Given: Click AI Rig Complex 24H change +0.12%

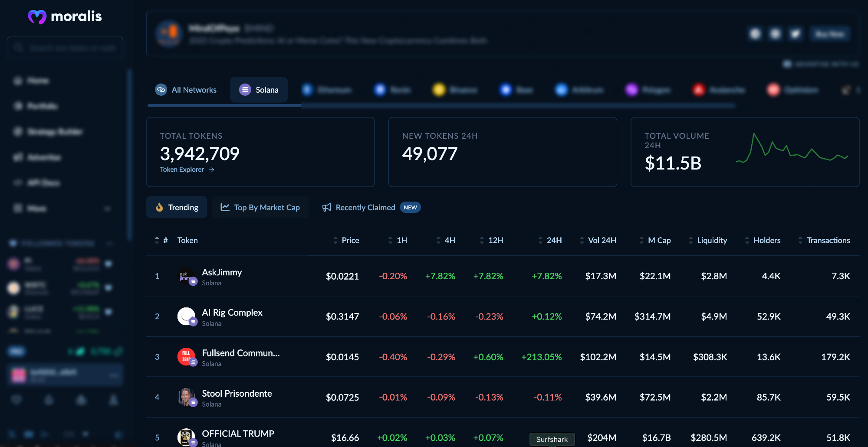Looking at the screenshot, I should pos(547,316).
